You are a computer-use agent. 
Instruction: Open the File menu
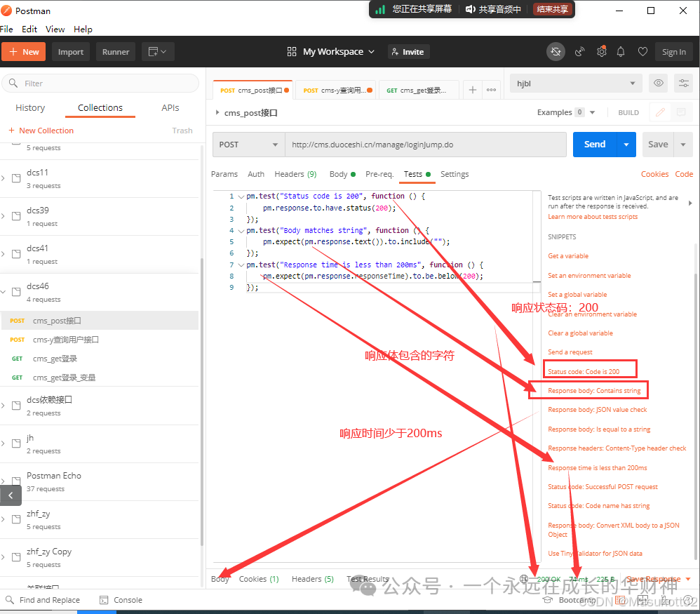[x=7, y=29]
